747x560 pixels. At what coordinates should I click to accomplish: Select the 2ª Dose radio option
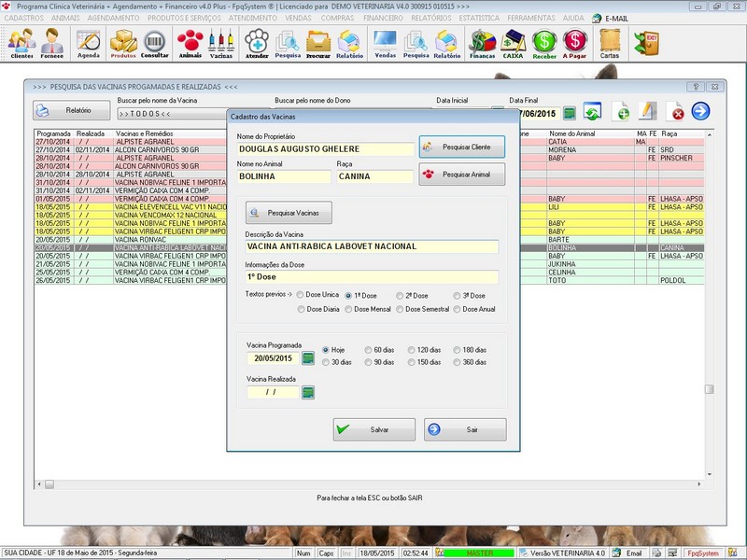[412, 296]
